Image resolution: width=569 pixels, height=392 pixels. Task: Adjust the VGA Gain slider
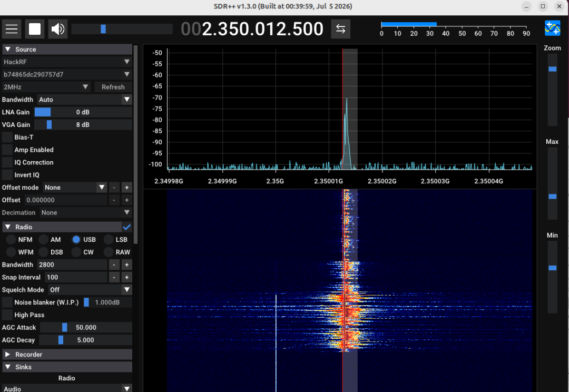[83, 124]
